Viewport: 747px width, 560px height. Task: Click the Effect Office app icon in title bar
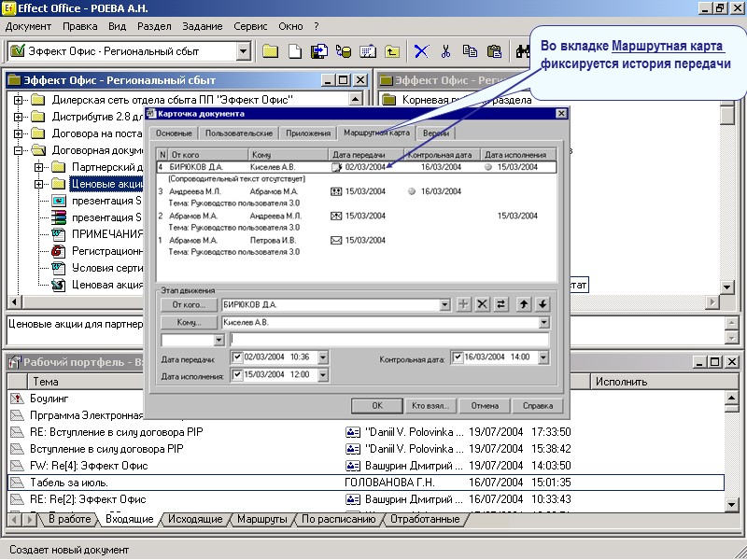tap(8, 8)
